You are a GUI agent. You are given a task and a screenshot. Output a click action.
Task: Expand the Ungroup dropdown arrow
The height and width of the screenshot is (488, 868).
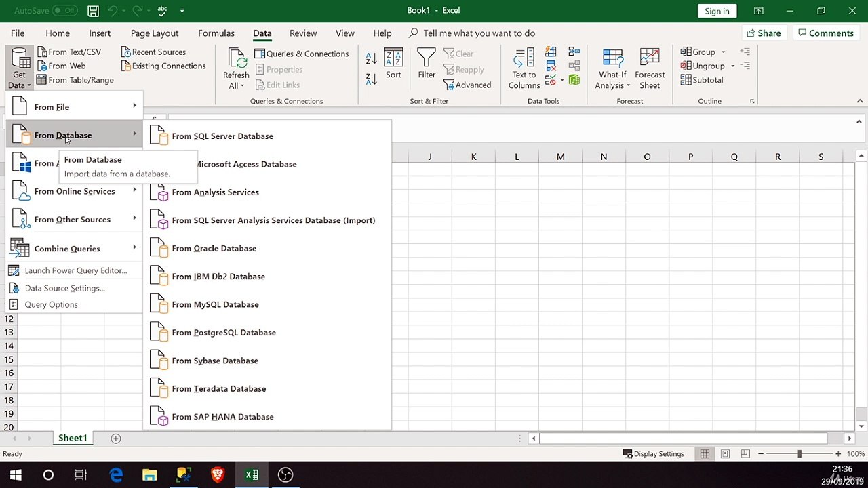point(732,66)
